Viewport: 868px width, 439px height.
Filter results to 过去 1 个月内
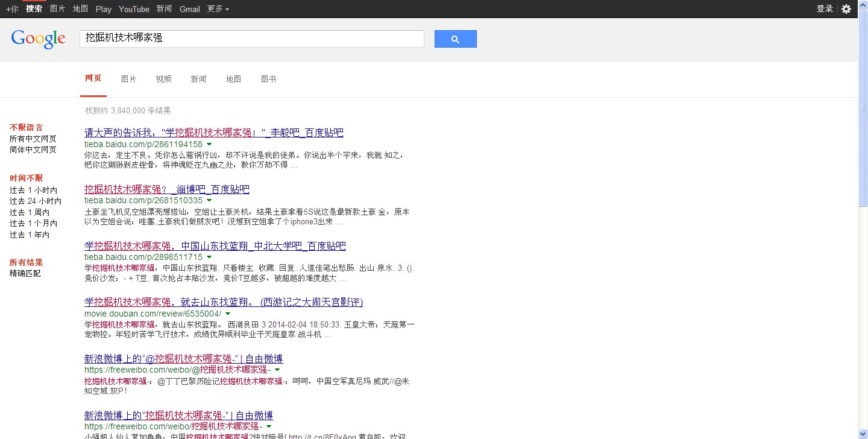[33, 223]
